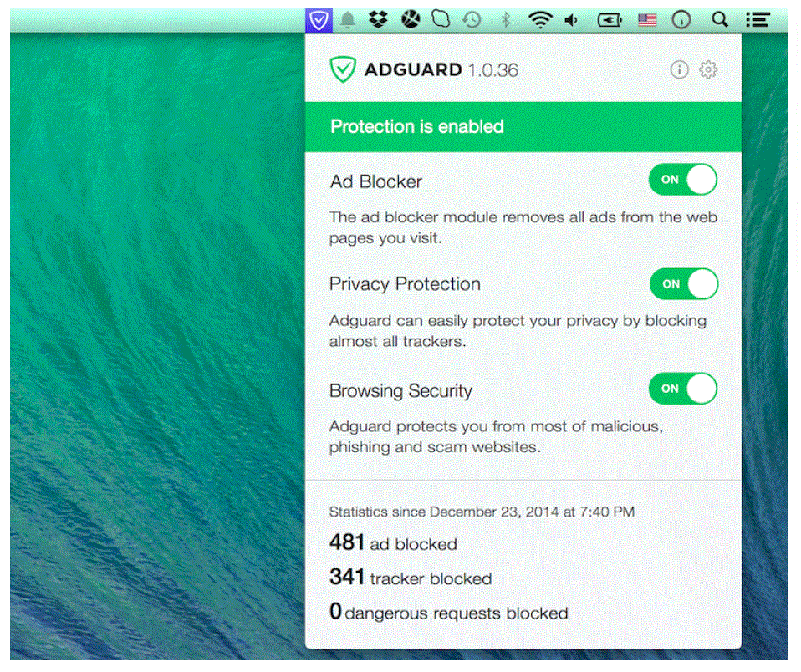Click '481 ad blocked' statistic
This screenshot has width=801, height=672.
pos(393,542)
